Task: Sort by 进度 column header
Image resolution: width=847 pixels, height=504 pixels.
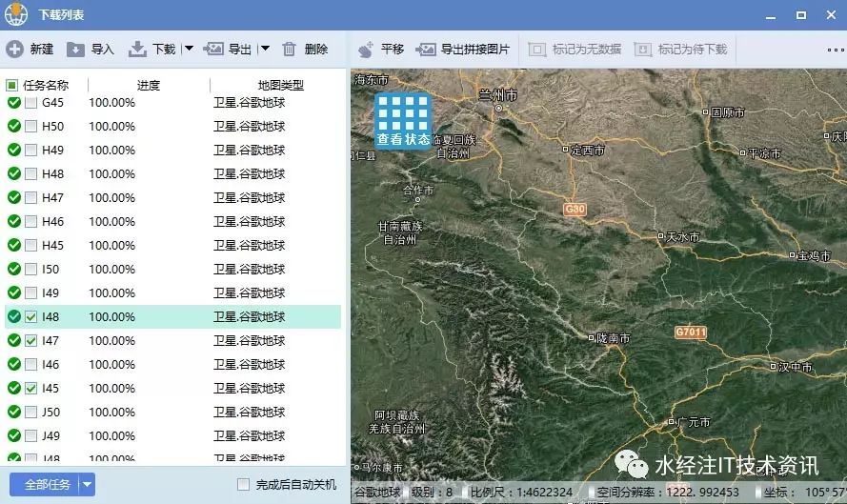Action: pos(148,86)
